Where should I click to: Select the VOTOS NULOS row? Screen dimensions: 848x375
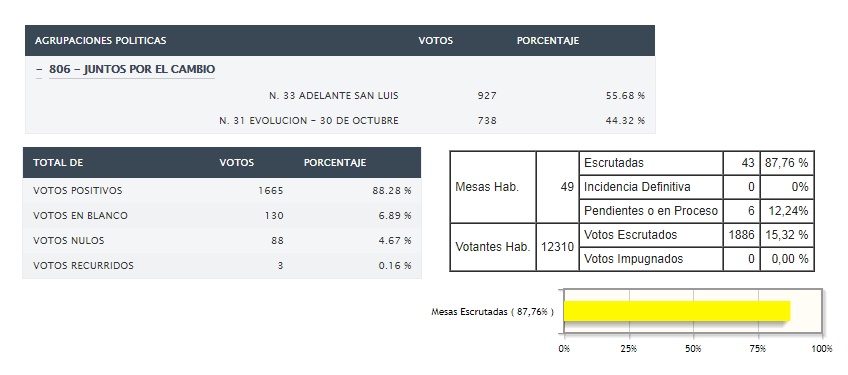pyautogui.click(x=222, y=240)
